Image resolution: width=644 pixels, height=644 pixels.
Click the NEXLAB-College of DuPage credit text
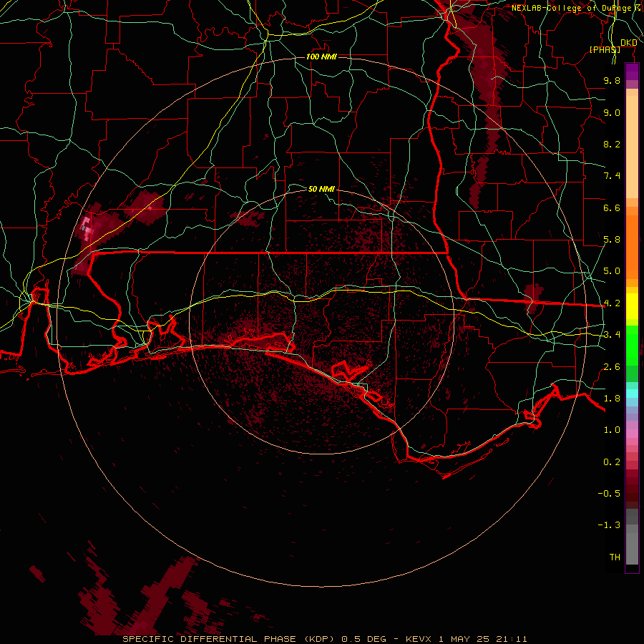click(571, 8)
